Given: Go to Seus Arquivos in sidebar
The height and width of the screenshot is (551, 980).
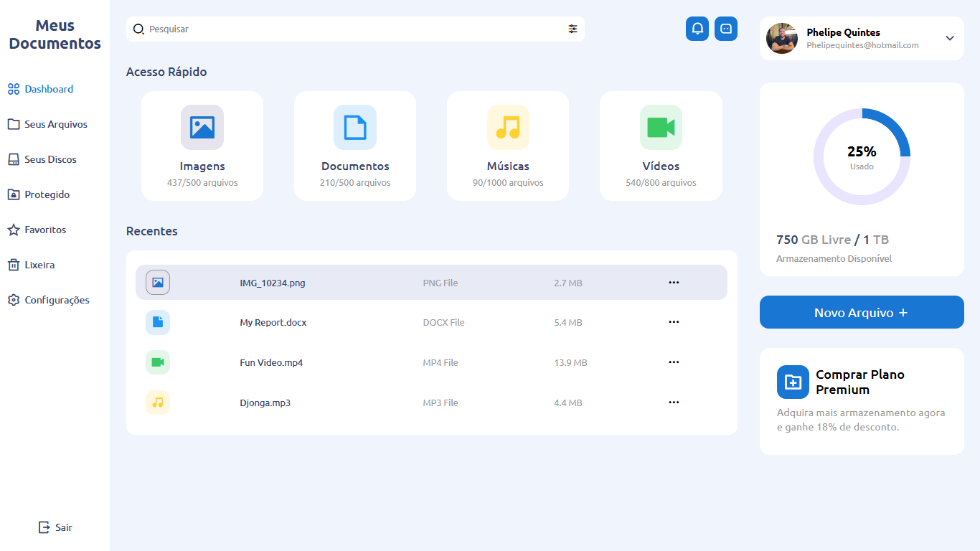Looking at the screenshot, I should (x=55, y=124).
